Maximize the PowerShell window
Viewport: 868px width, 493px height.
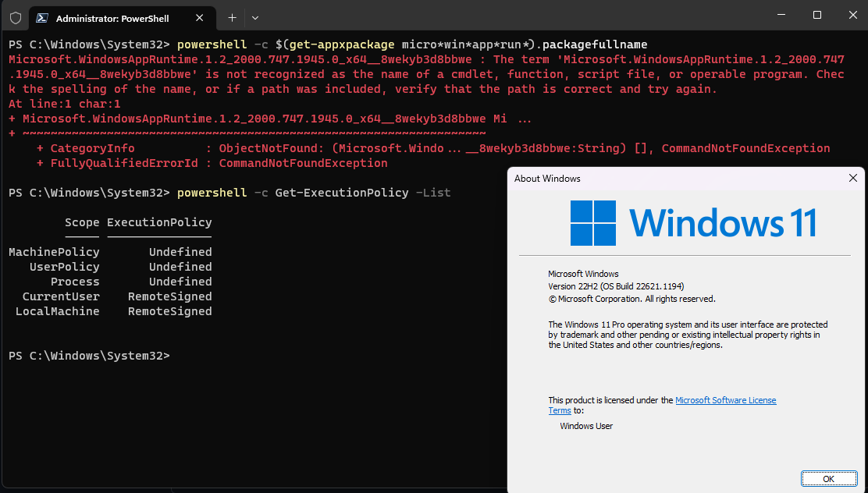click(816, 15)
